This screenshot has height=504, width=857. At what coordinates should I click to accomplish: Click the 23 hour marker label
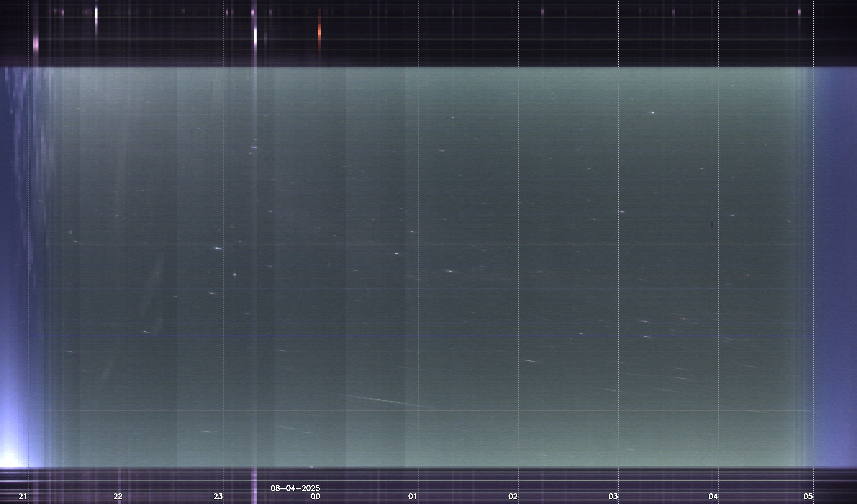tap(218, 496)
